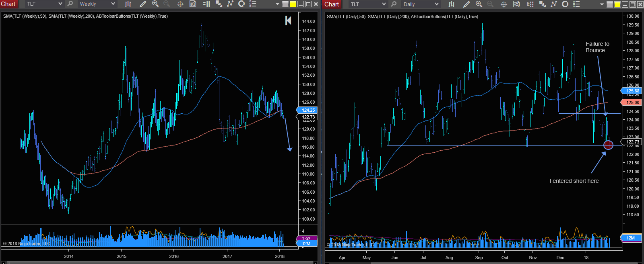
Task: Click 'Failure to Bounce' annotation text
Action: pyautogui.click(x=597, y=47)
